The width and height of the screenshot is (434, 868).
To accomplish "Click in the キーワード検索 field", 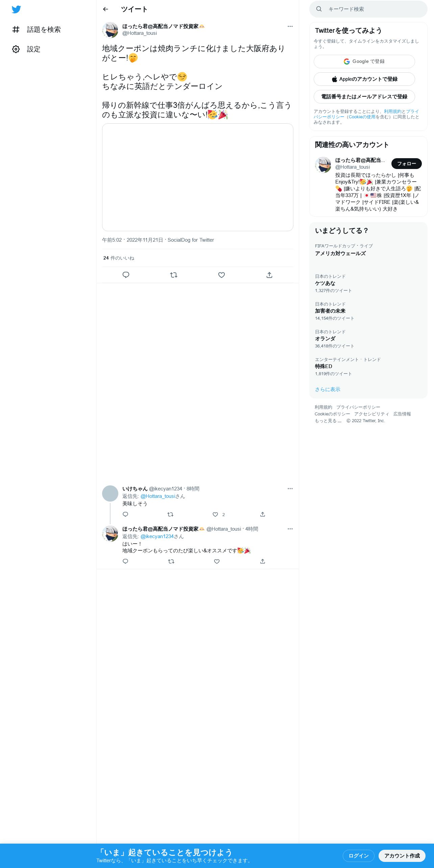I will [368, 9].
